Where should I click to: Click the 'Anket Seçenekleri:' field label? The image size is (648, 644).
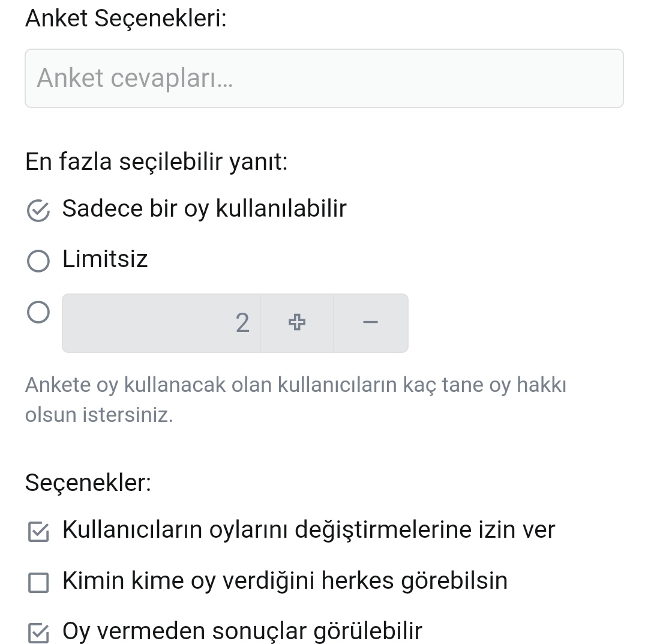click(126, 18)
